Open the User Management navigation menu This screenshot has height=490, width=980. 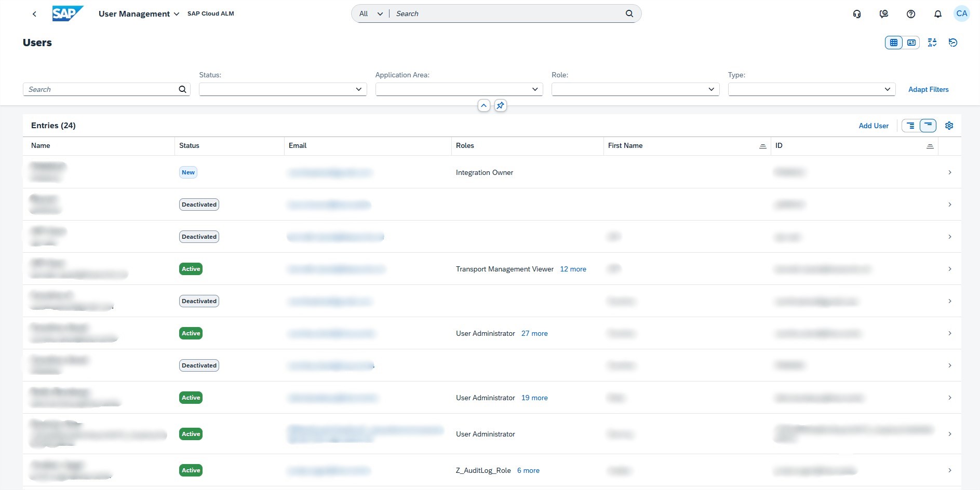139,14
